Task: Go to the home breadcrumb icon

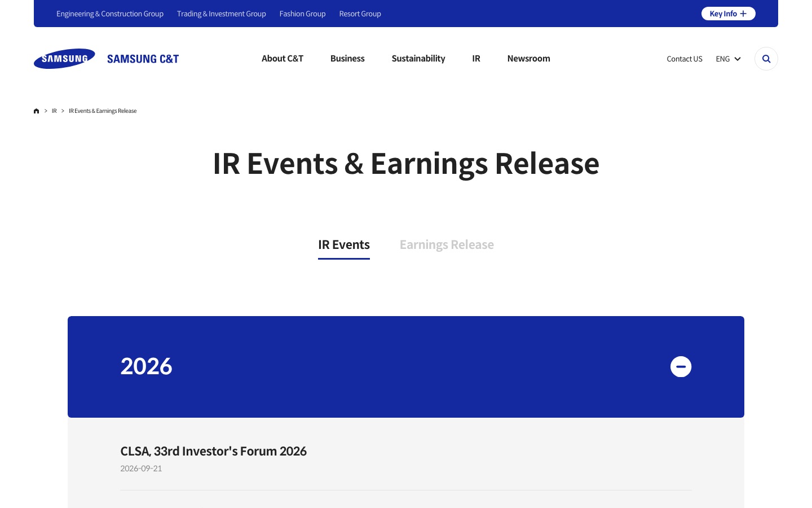Action: pyautogui.click(x=37, y=111)
